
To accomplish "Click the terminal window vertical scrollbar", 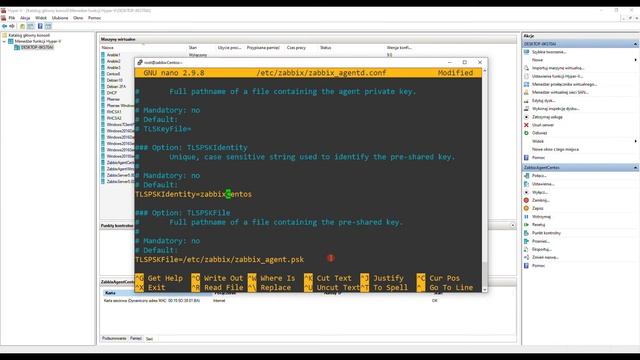I will point(484,180).
